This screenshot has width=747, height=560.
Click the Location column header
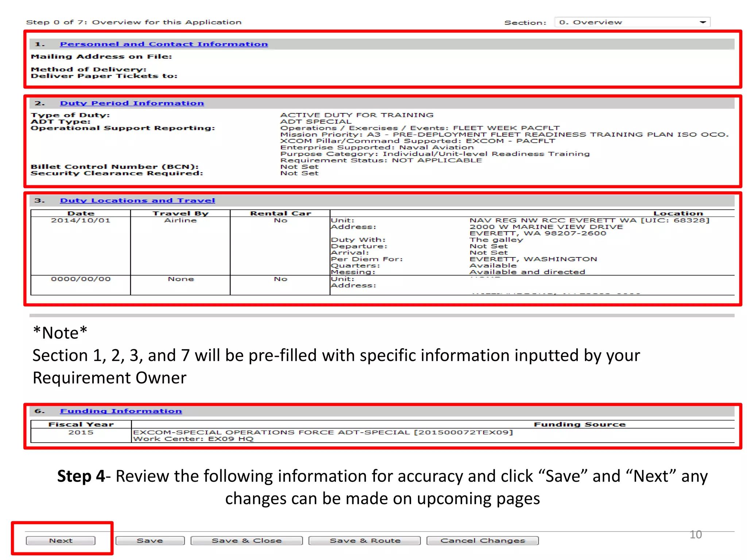[x=678, y=213]
